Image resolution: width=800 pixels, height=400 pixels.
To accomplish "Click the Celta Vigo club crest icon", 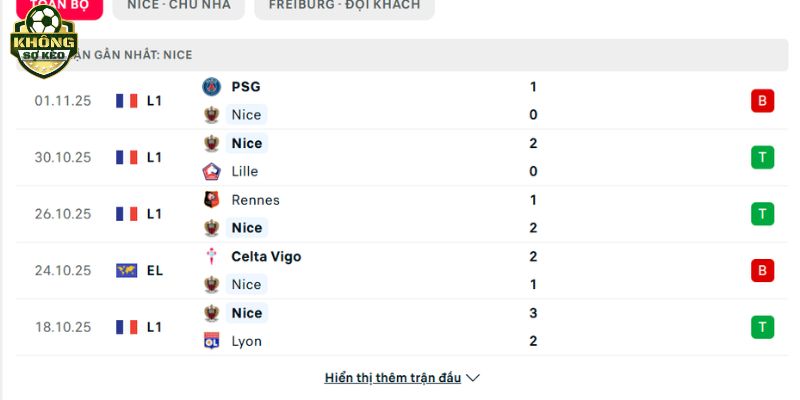I will tap(211, 256).
